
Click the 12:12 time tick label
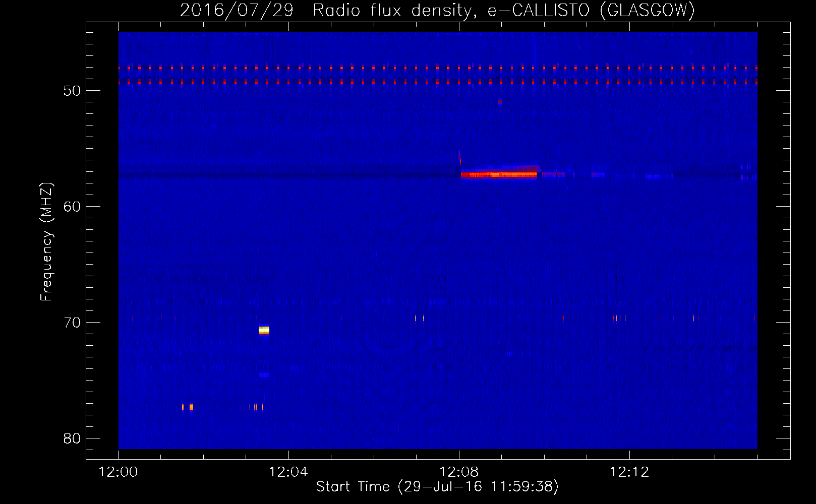pos(629,472)
